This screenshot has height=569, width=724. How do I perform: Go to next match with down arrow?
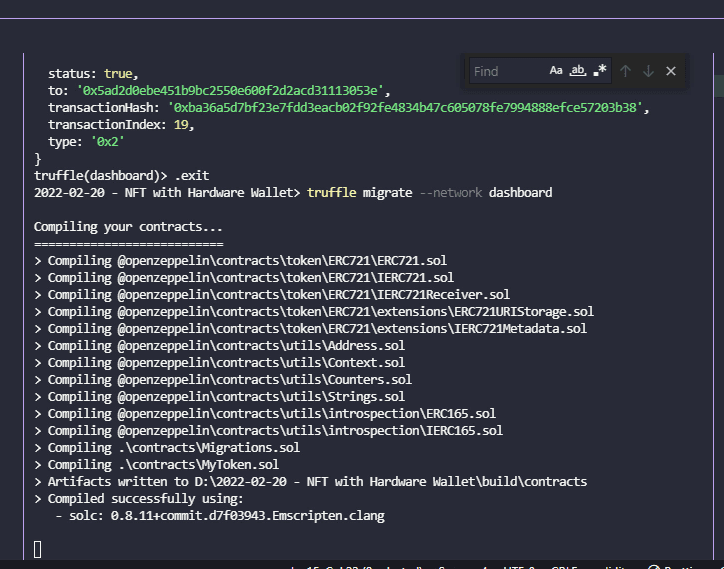pyautogui.click(x=648, y=71)
